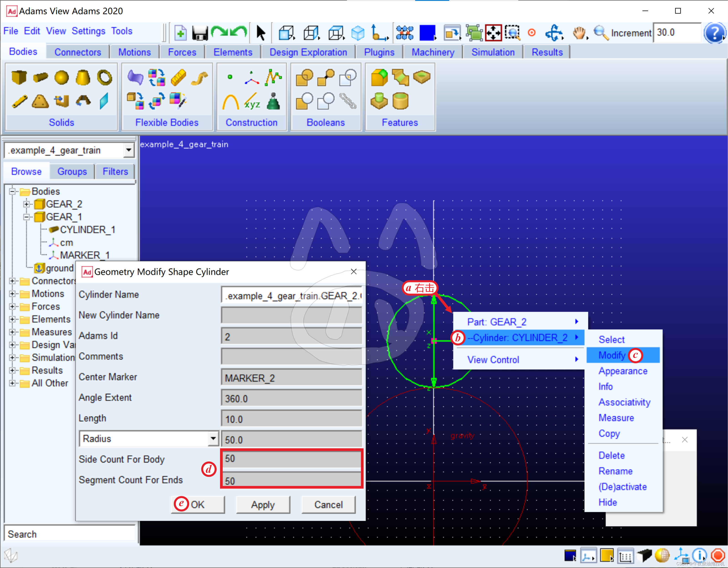This screenshot has width=728, height=568.
Task: Select the Extrusion solid tool
Action: 62,101
